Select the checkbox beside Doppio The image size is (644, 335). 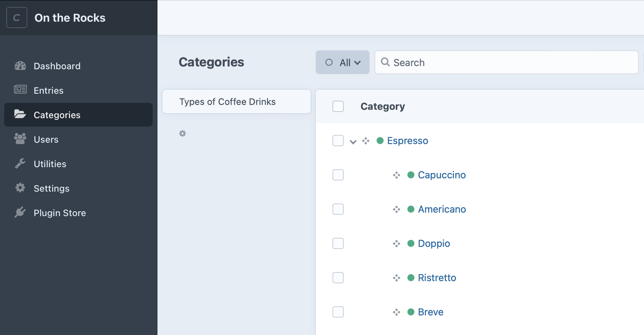tap(338, 243)
